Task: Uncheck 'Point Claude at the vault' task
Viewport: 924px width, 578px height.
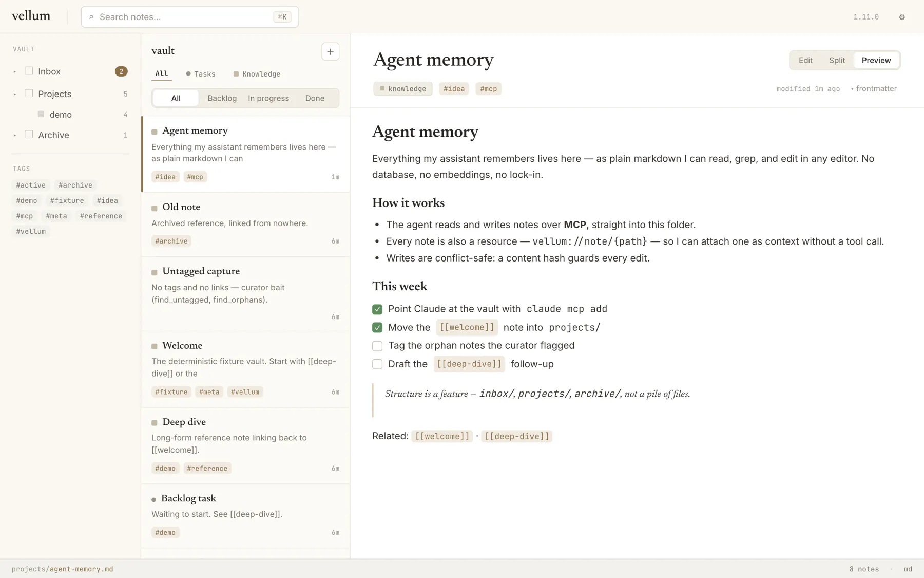Action: click(377, 309)
